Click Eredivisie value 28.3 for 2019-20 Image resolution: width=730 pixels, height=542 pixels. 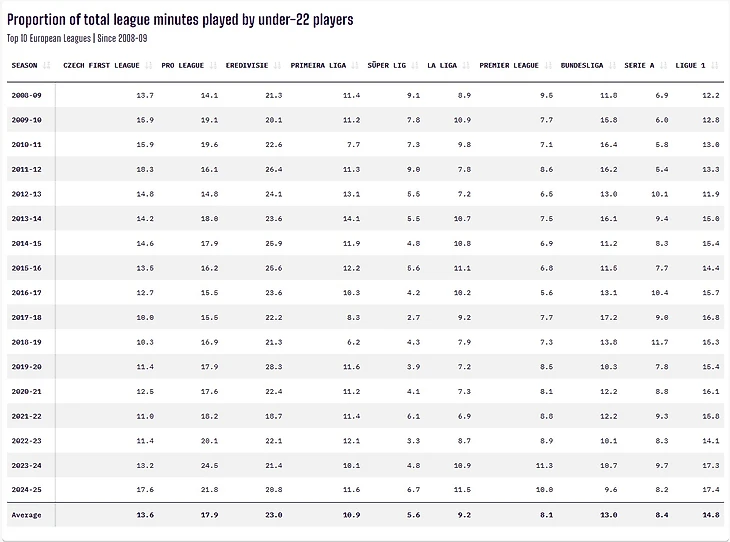pos(274,367)
